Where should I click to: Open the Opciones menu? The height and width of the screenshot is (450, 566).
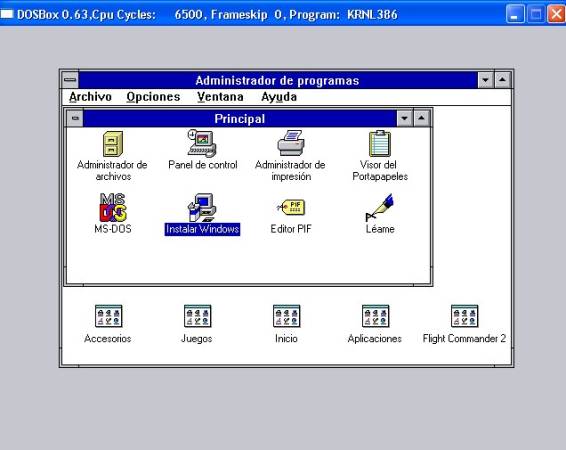(x=153, y=97)
